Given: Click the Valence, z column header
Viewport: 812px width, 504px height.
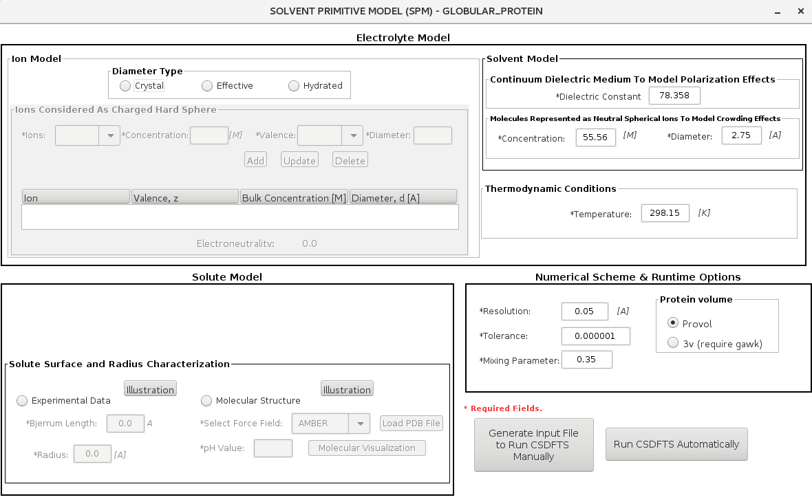Looking at the screenshot, I should 185,197.
